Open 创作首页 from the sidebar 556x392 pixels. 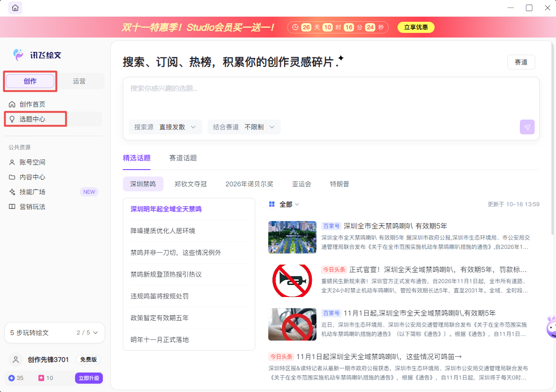click(32, 104)
